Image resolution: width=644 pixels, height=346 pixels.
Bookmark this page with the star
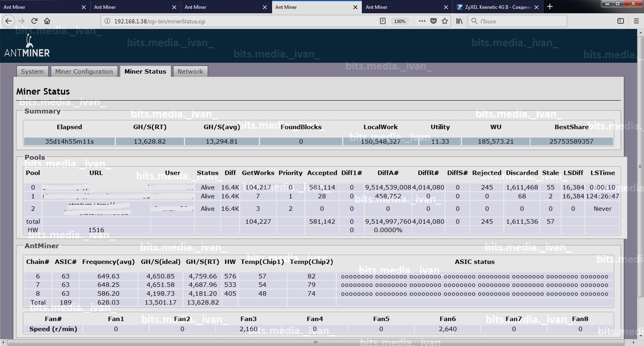click(x=445, y=21)
